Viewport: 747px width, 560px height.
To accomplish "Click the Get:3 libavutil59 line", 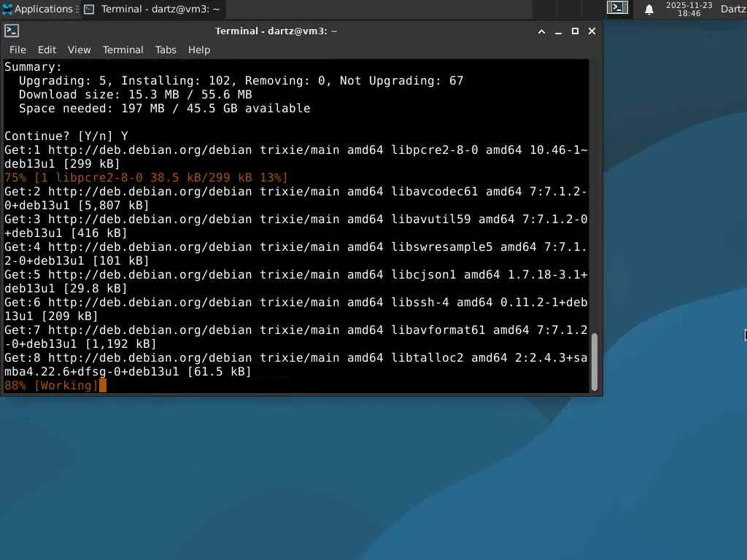I will [x=296, y=226].
